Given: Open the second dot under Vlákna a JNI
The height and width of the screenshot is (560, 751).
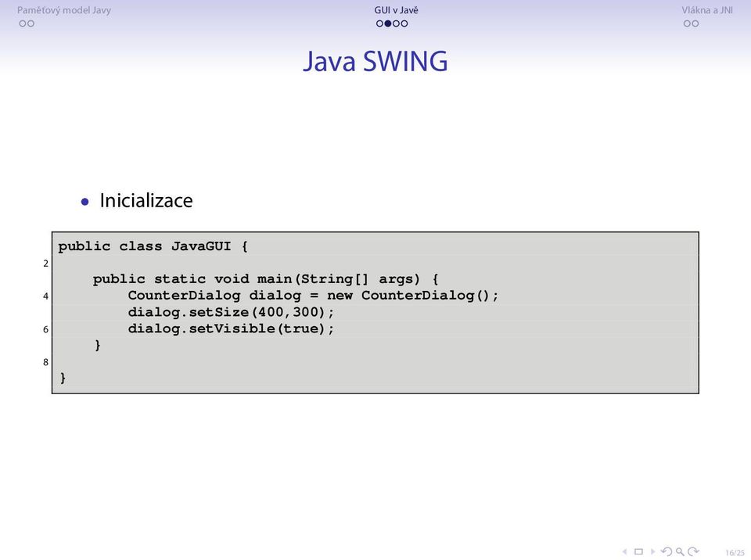Looking at the screenshot, I should [695, 23].
